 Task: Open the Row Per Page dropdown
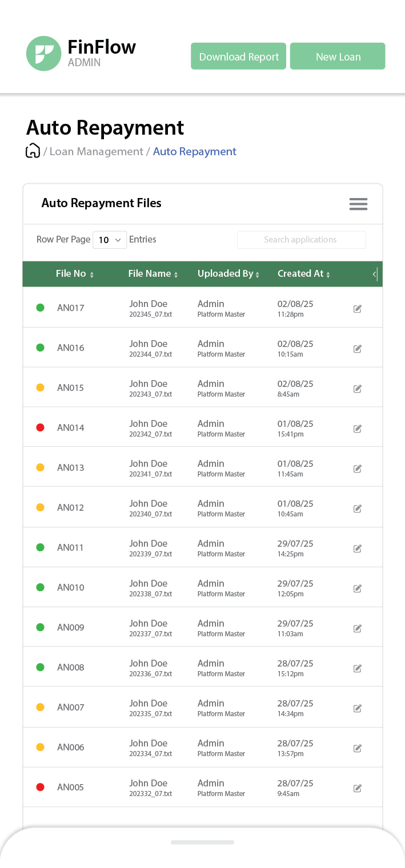[110, 240]
